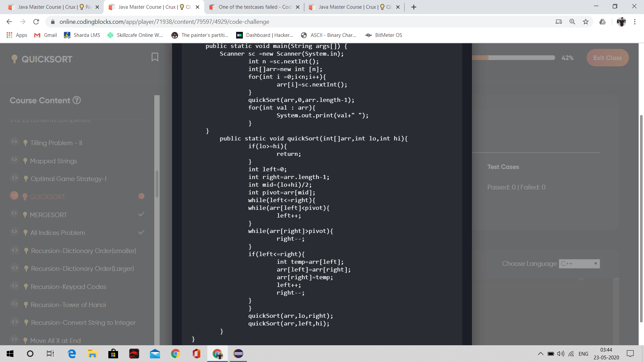
Task: Click the Exit Class button
Action: pos(607,58)
